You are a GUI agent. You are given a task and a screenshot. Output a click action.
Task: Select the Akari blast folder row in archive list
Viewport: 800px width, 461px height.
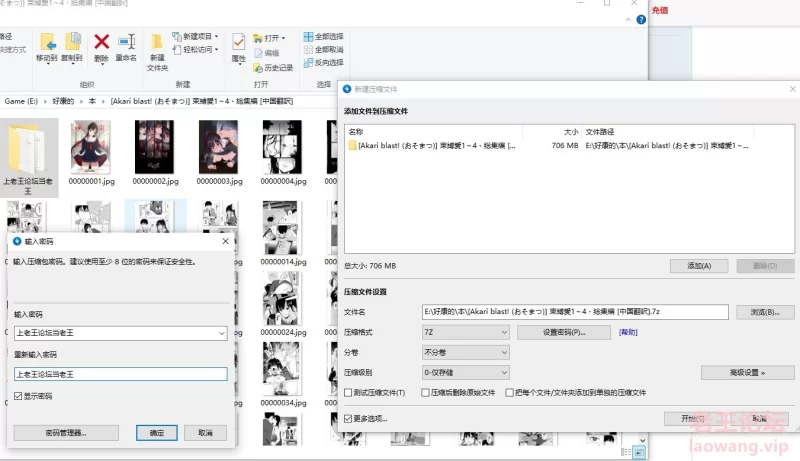coord(548,146)
